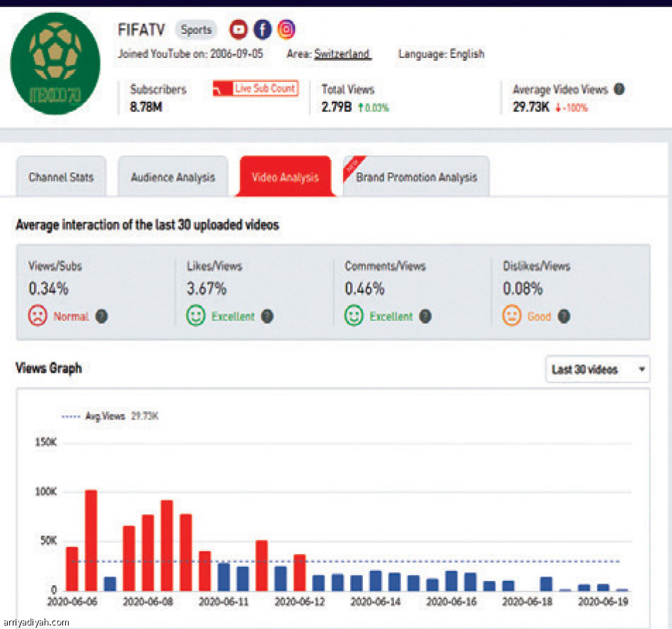Click the question mark next to Normal rating
The width and height of the screenshot is (672, 629).
[102, 316]
